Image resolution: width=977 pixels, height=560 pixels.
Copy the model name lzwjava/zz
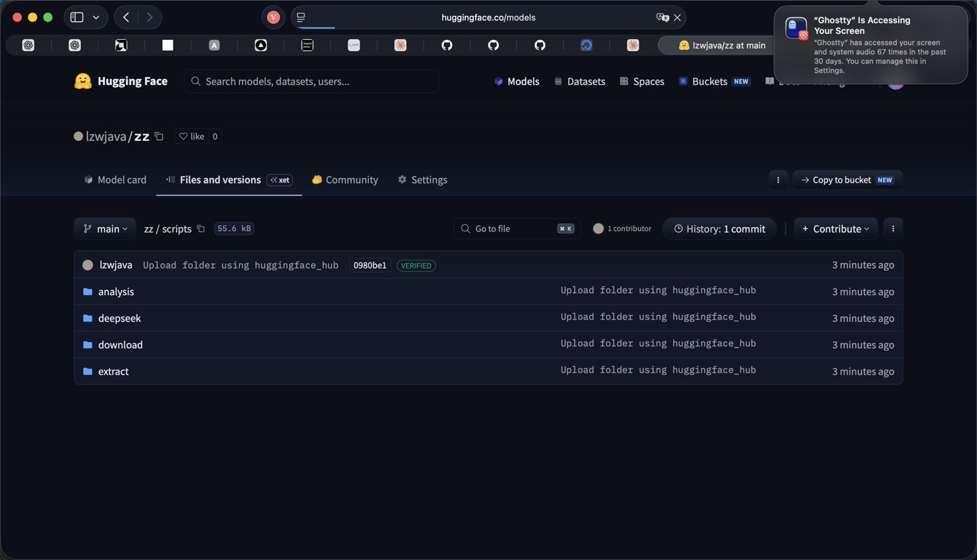[x=159, y=136]
